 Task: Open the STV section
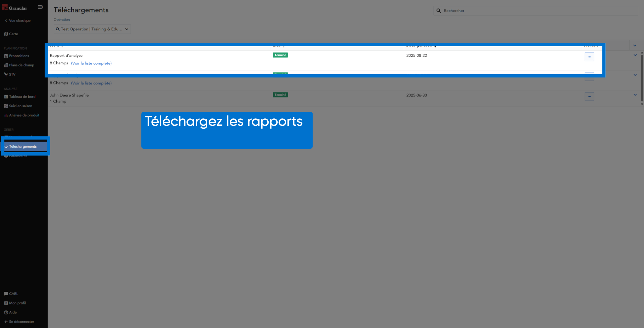10,74
